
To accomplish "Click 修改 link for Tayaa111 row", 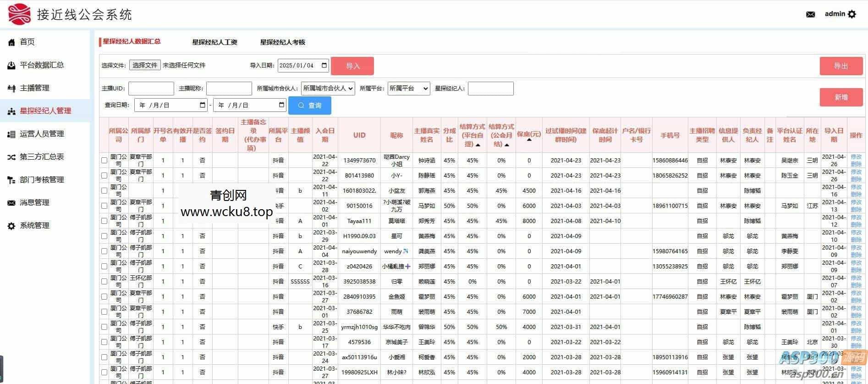I will [x=856, y=217].
